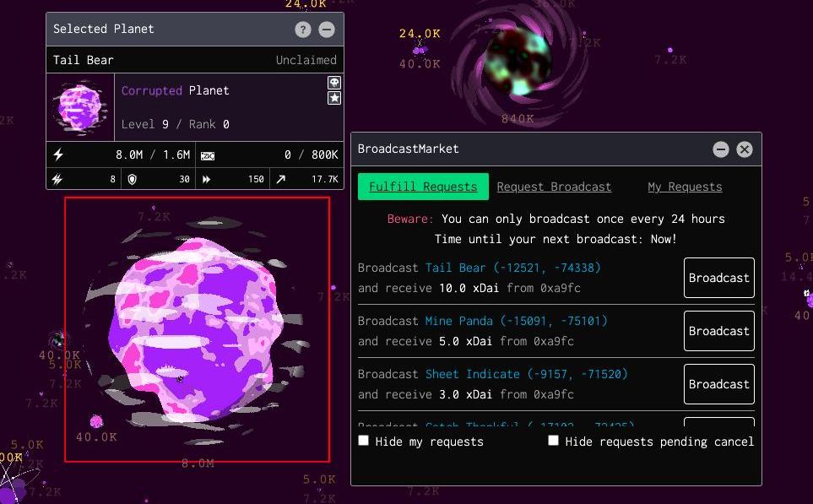Viewport: 813px width, 504px height.
Task: Minimize the Selected Planet panel
Action: pyautogui.click(x=327, y=30)
